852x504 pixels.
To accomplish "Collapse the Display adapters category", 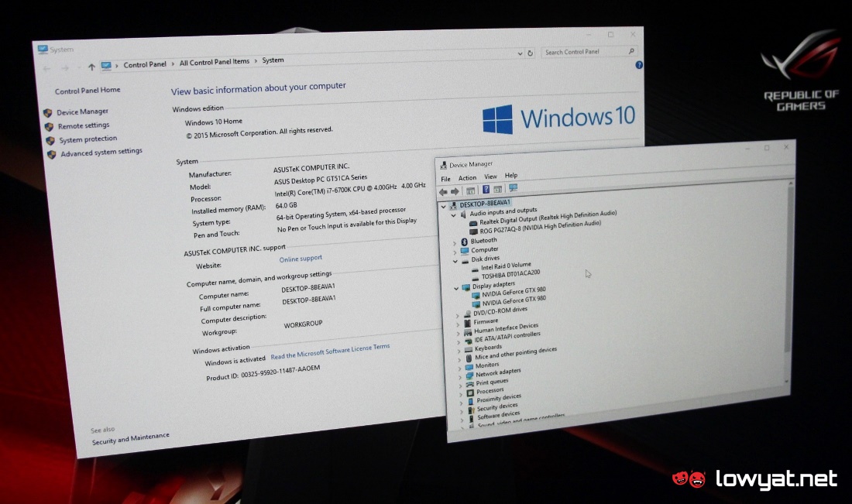I will pos(456,288).
